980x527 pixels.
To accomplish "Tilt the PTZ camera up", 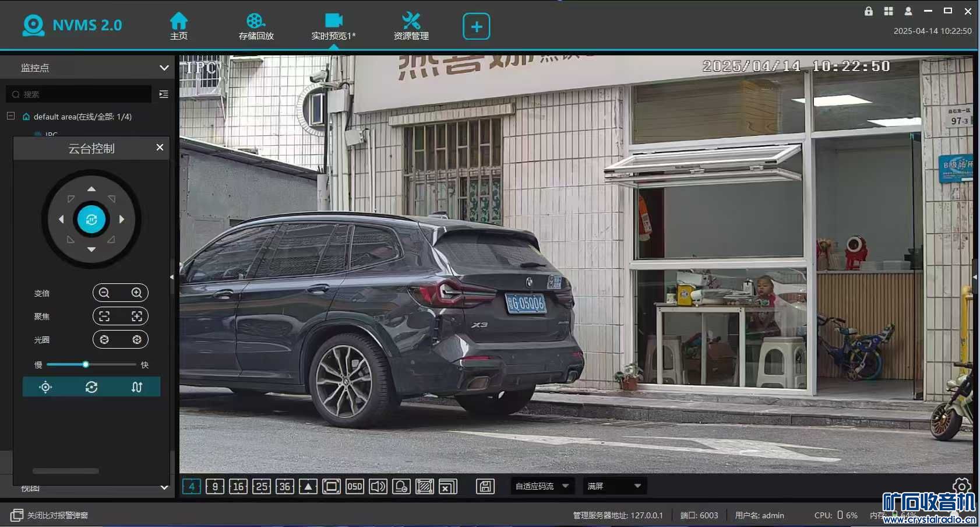I will pyautogui.click(x=91, y=189).
